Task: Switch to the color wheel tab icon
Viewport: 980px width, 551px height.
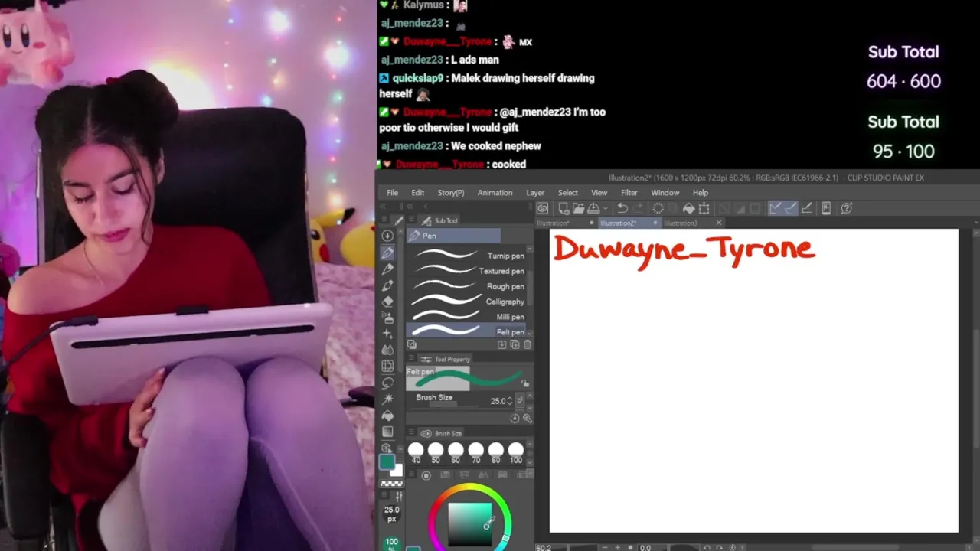Action: pos(426,475)
